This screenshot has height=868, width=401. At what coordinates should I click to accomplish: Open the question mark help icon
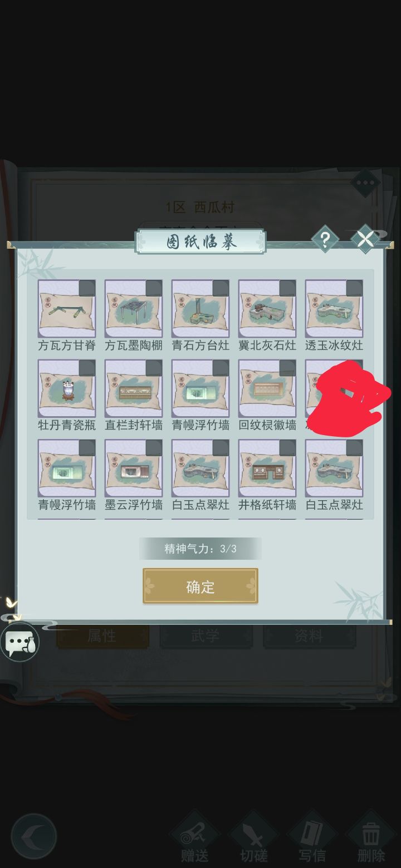(325, 240)
